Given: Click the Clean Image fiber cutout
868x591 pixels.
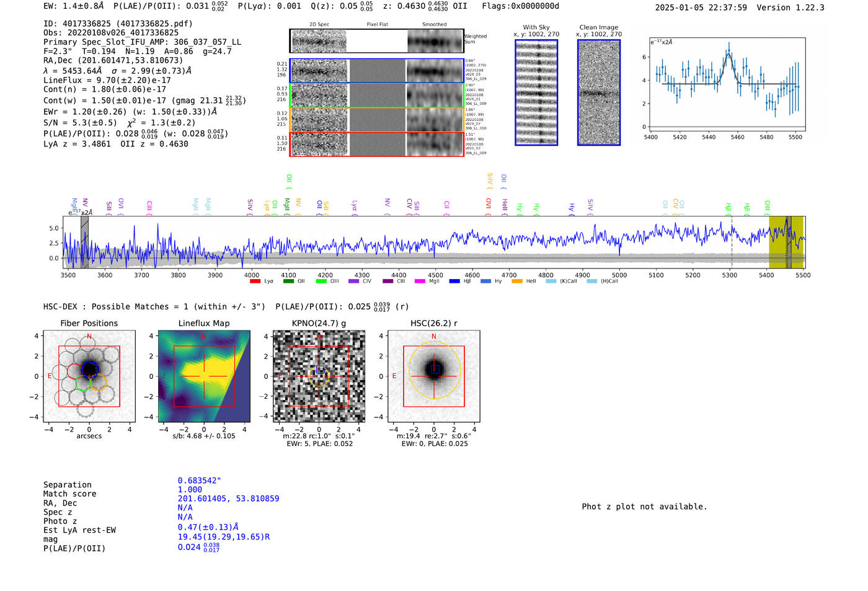Looking at the screenshot, I should (x=598, y=92).
